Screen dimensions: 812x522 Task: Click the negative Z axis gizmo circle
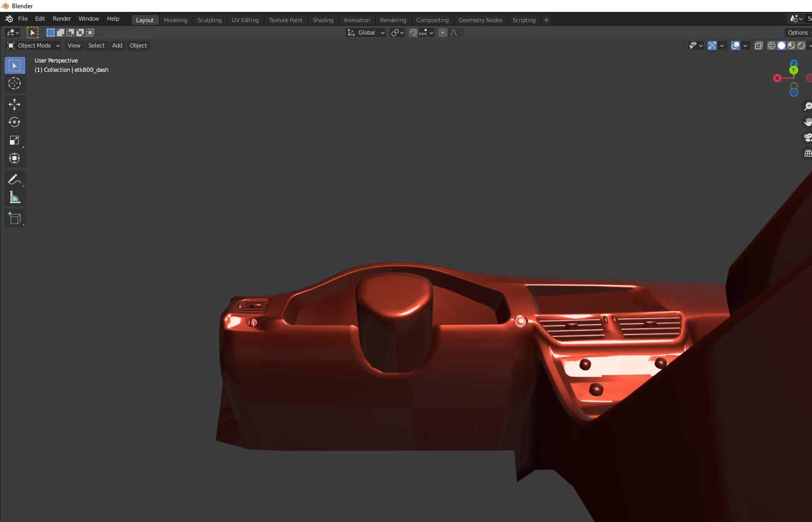coord(794,93)
